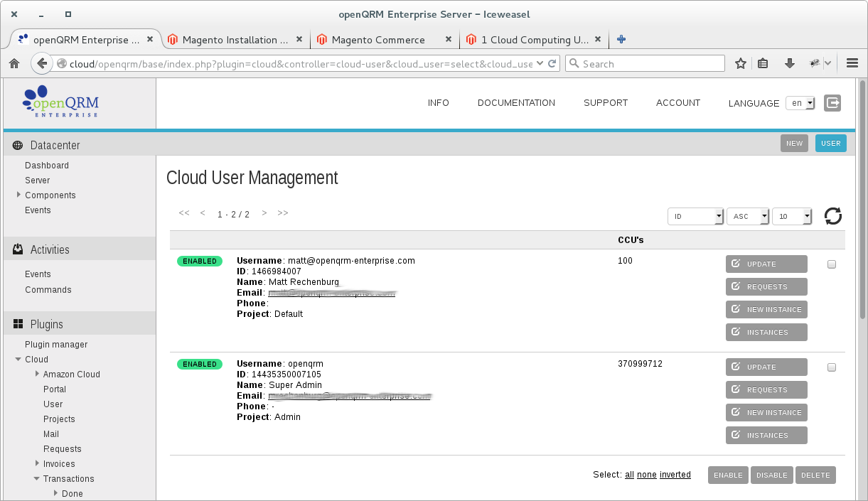
Task: Click UPDATE for user Matt Rechenburg
Action: click(766, 264)
